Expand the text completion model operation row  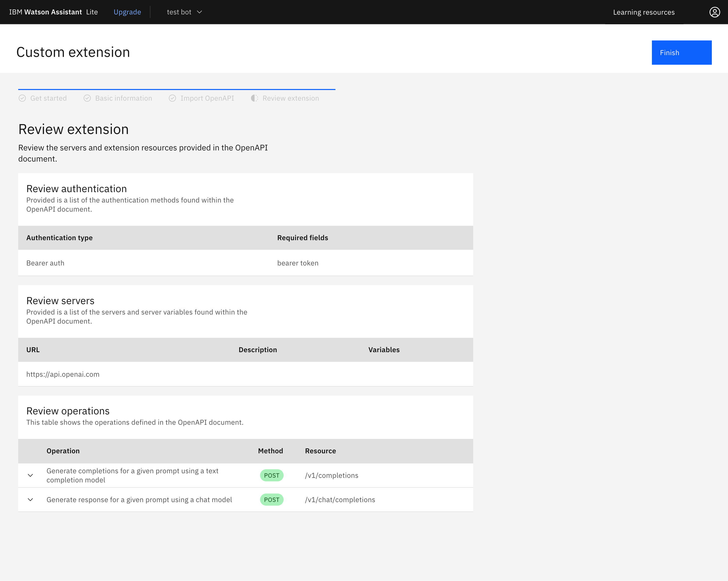[30, 475]
